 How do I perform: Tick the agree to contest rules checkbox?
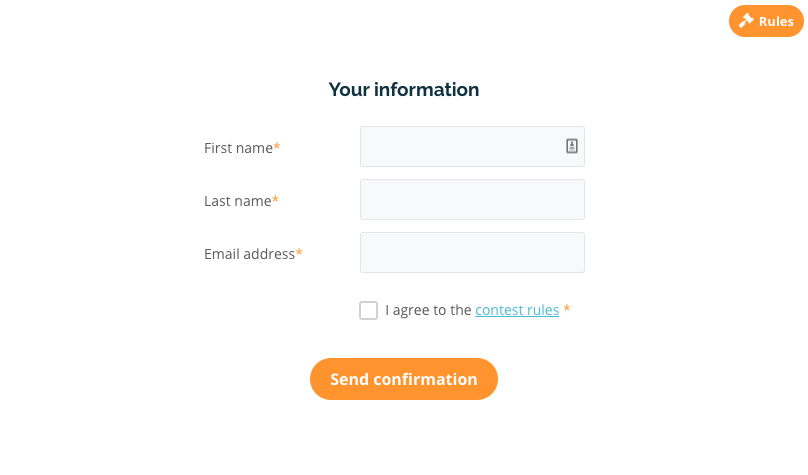click(368, 311)
